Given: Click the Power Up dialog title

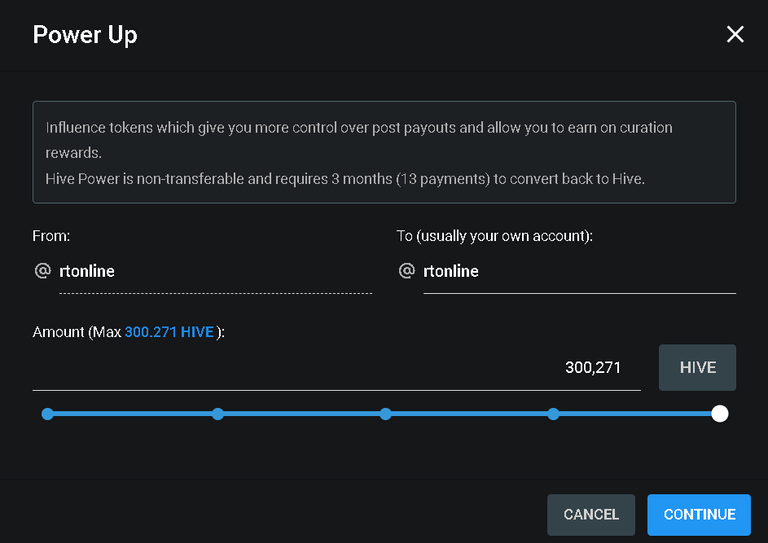Looking at the screenshot, I should [85, 35].
